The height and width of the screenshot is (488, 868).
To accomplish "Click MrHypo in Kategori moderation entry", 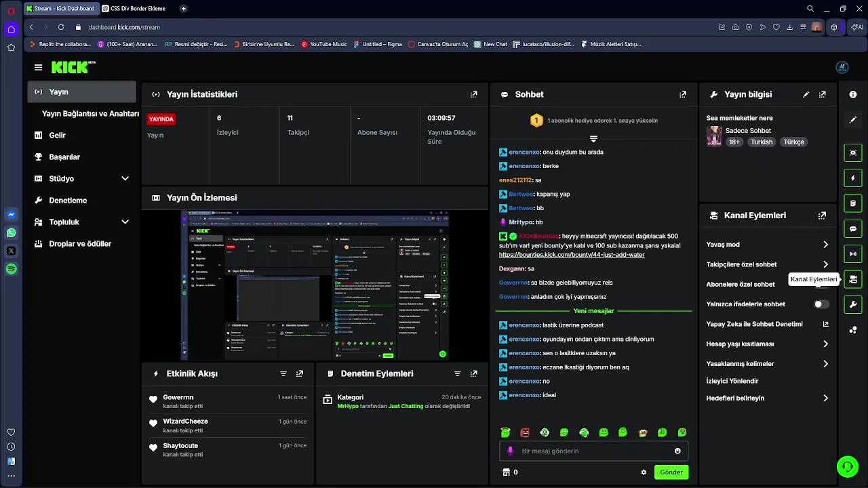I will (x=348, y=406).
